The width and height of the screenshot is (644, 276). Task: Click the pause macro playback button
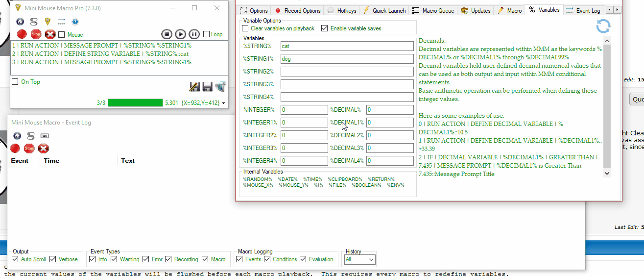coord(194,34)
